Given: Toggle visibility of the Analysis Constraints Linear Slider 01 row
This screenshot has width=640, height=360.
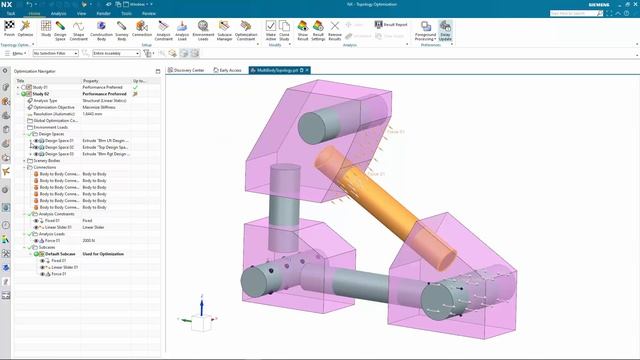Looking at the screenshot, I should click(36, 227).
